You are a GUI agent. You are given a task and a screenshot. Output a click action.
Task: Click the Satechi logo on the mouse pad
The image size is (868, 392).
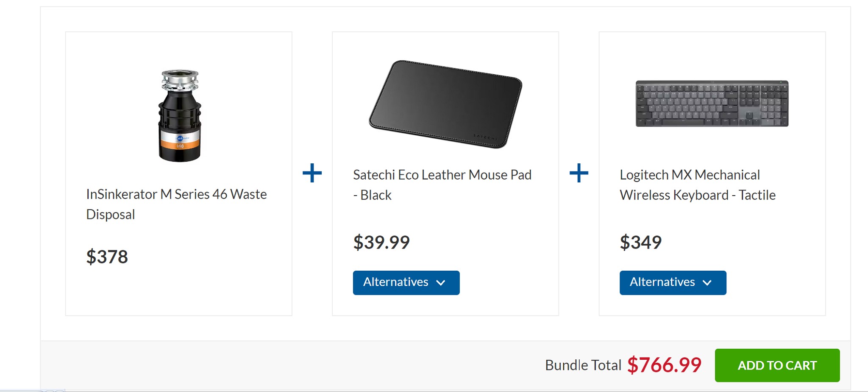coord(485,137)
